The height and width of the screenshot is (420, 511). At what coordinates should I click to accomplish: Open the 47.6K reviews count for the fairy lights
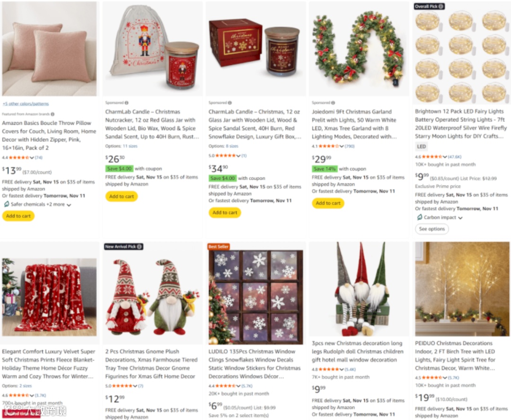click(455, 157)
